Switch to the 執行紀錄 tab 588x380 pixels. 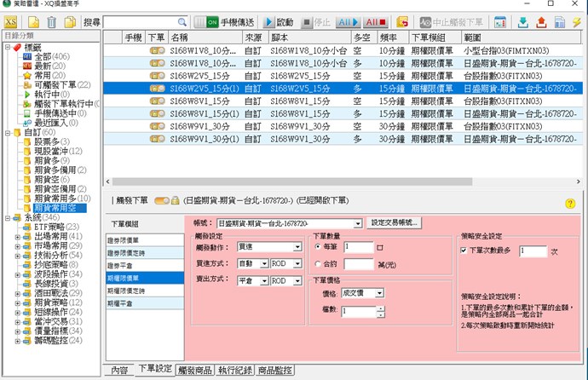tap(234, 371)
